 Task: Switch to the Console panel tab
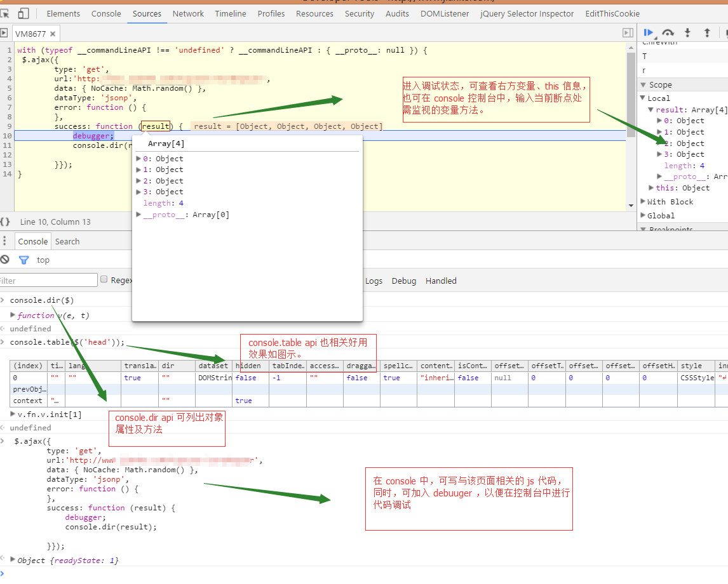click(x=106, y=13)
